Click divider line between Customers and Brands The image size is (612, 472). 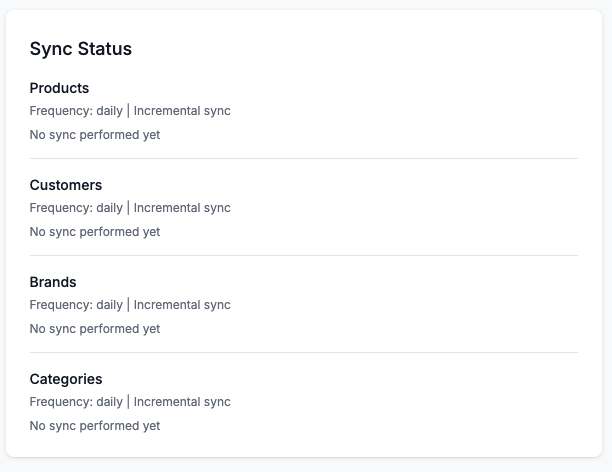(x=304, y=255)
